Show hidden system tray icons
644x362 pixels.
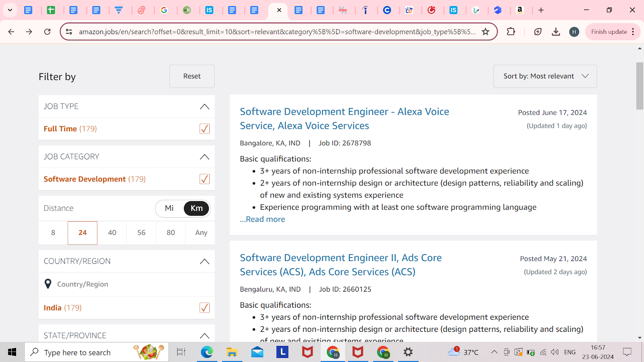[x=494, y=352]
